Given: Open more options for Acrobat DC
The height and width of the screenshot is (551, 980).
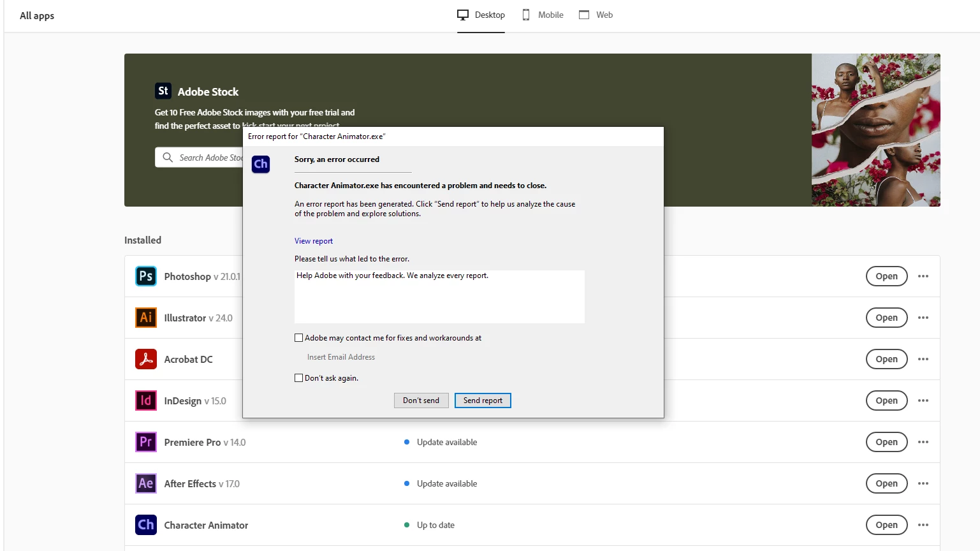Looking at the screenshot, I should 923,359.
